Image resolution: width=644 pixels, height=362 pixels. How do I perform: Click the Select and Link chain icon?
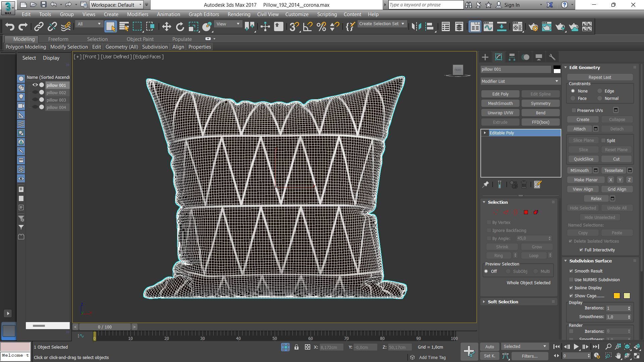tap(39, 27)
